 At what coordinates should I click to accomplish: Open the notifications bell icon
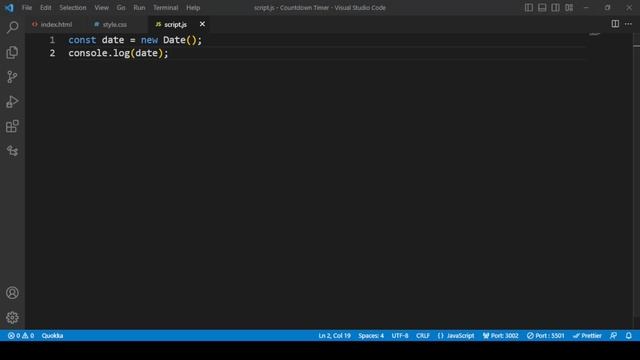point(629,336)
